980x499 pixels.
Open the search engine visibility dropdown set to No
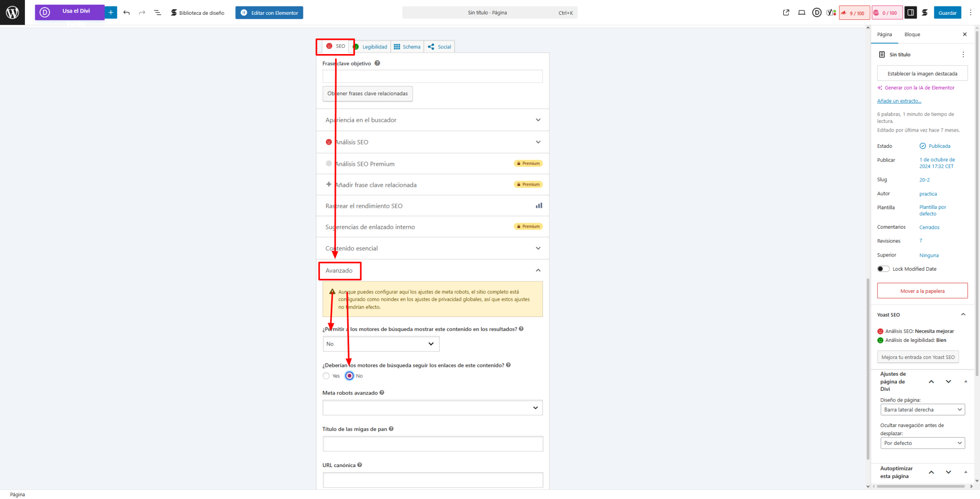point(381,344)
